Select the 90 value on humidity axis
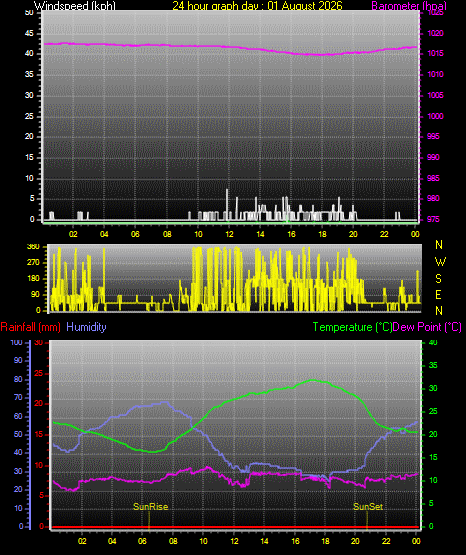Screen dimensions: 466x555 [x=18, y=361]
